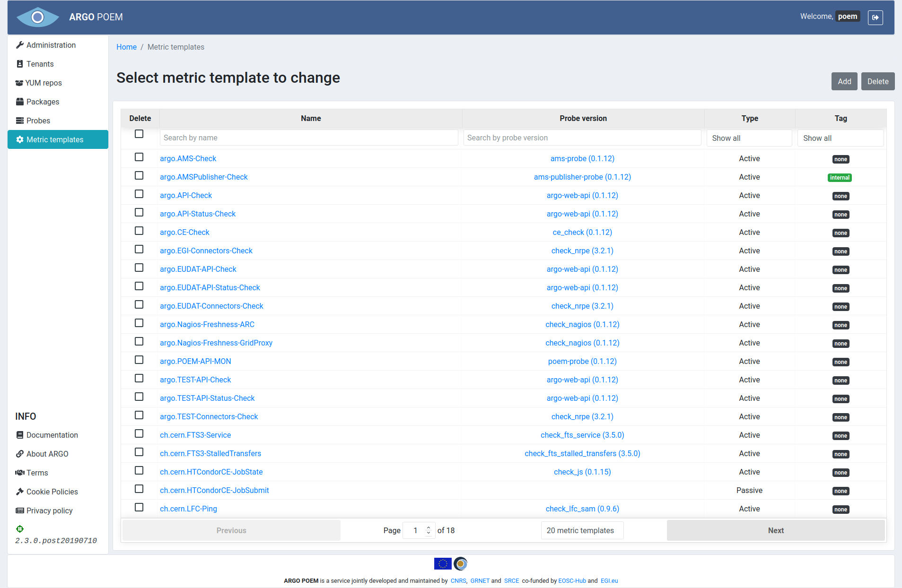Check the box for ch.cern.HTCondorCE-JobSubmit

tap(139, 489)
